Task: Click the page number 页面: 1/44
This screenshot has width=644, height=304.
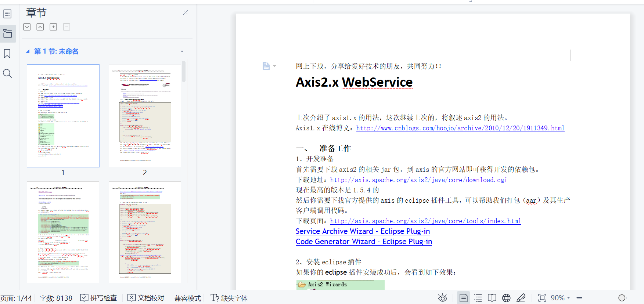Action: [x=16, y=298]
